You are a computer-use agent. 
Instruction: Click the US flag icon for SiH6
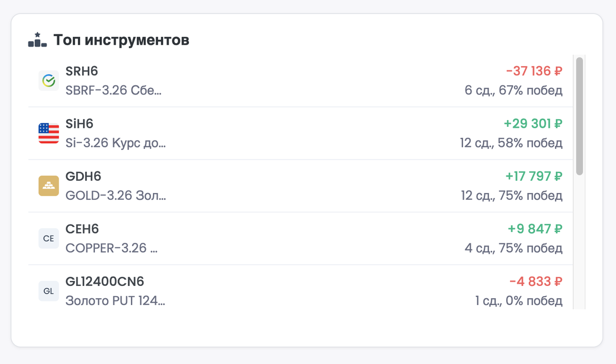click(49, 133)
